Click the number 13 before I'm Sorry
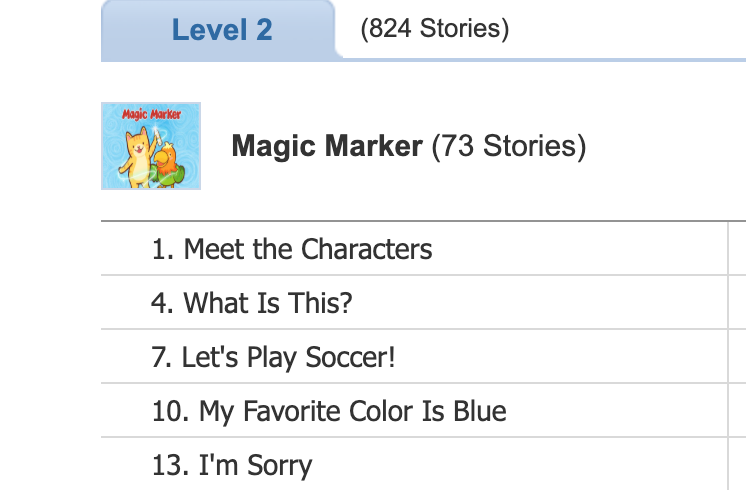 (x=168, y=465)
